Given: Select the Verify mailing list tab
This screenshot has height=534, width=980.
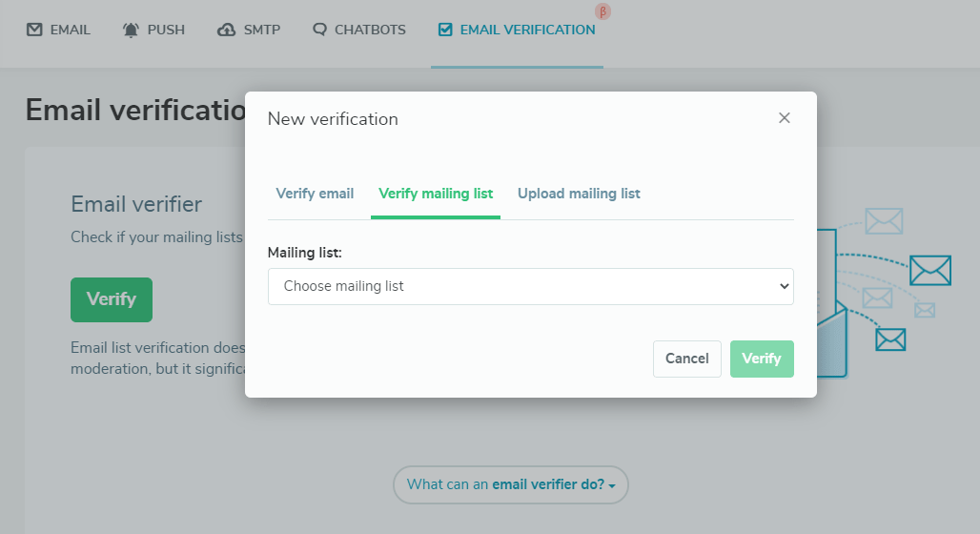Looking at the screenshot, I should pyautogui.click(x=436, y=194).
